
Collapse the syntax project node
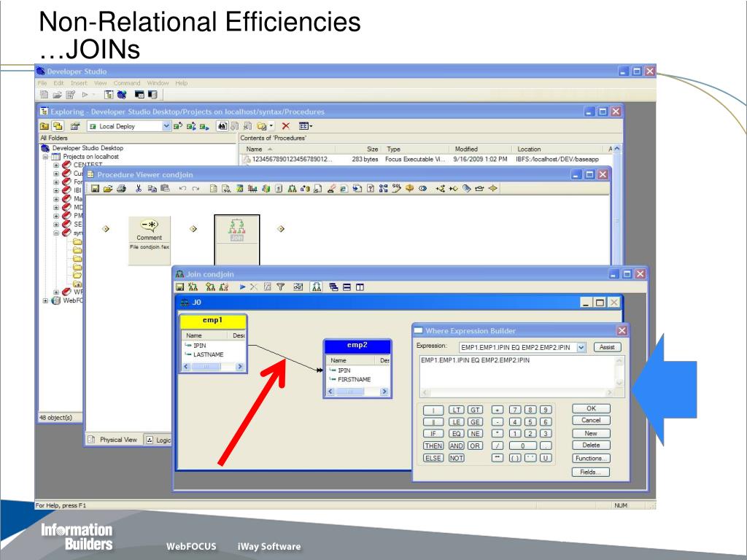56,233
